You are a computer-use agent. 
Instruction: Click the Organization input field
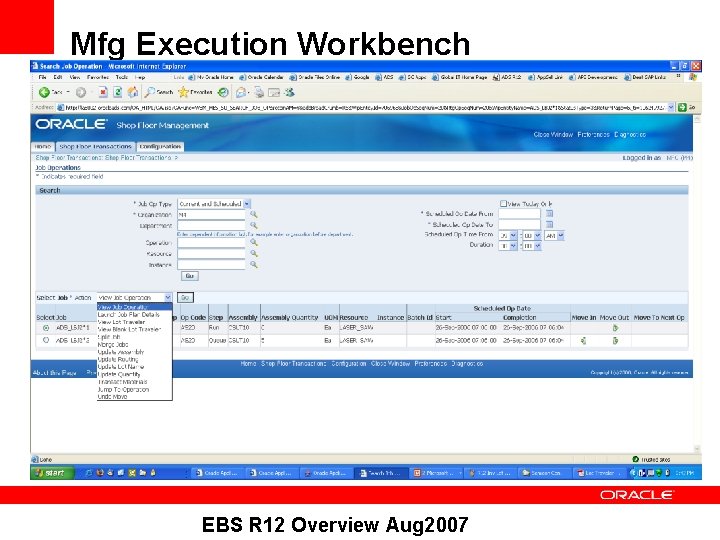211,214
